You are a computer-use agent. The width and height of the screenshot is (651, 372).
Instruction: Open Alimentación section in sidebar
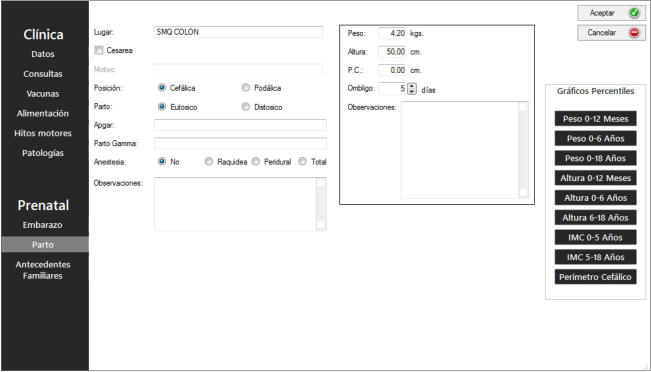[43, 113]
